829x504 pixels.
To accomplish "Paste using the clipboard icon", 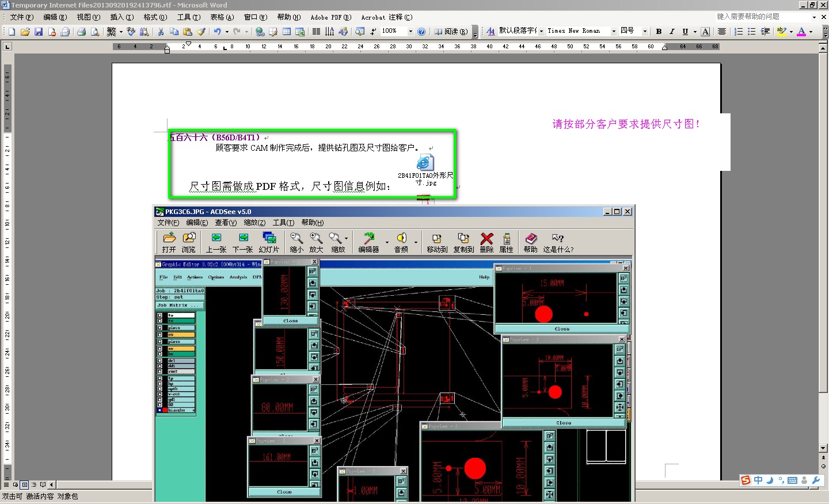I will point(187,32).
